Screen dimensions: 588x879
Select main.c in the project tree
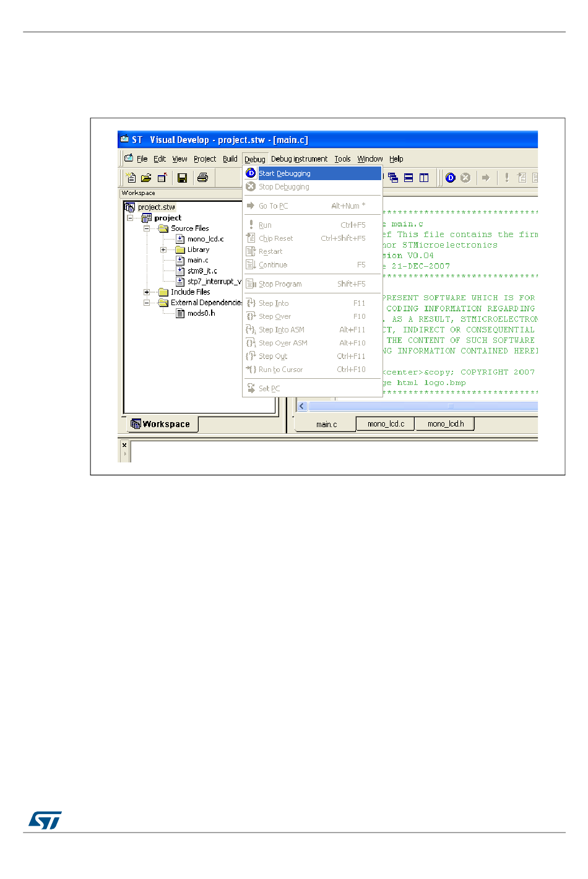[198, 261]
